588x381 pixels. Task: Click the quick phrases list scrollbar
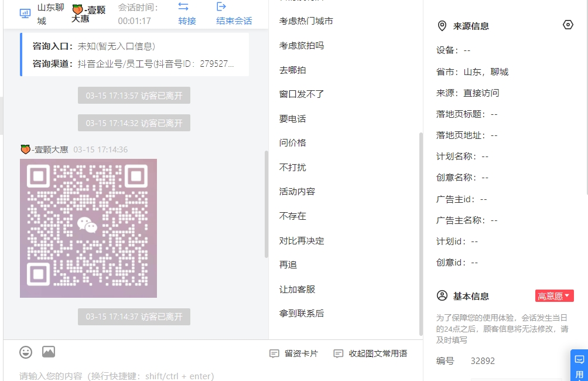coord(421,234)
